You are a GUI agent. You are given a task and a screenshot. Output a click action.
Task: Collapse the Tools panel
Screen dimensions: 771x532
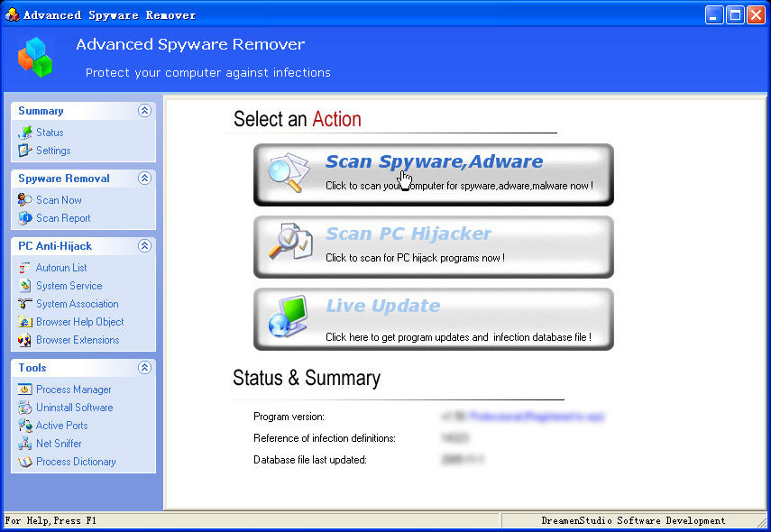coord(144,367)
